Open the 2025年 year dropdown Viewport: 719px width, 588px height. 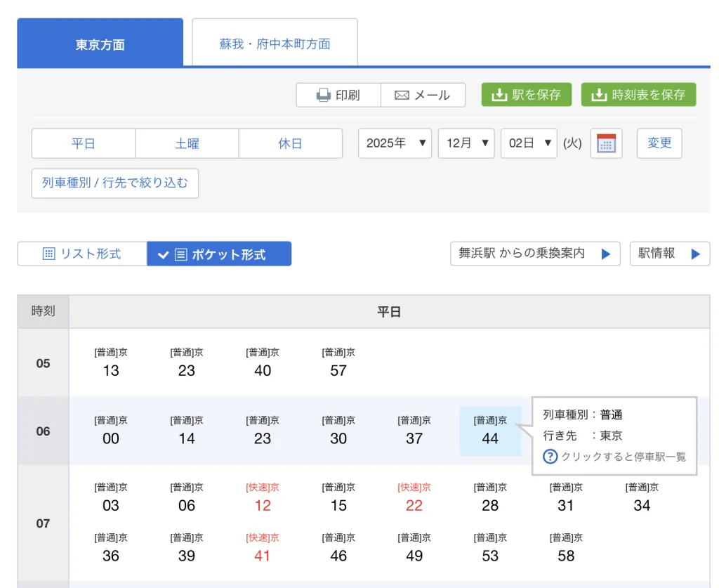click(395, 143)
